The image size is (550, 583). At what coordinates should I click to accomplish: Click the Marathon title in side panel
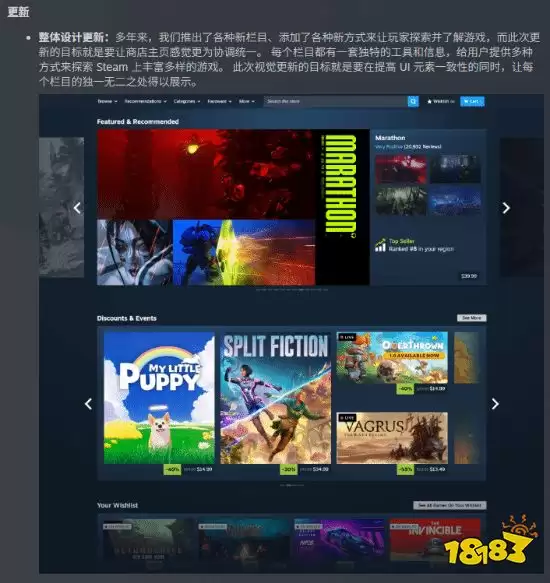coord(390,138)
